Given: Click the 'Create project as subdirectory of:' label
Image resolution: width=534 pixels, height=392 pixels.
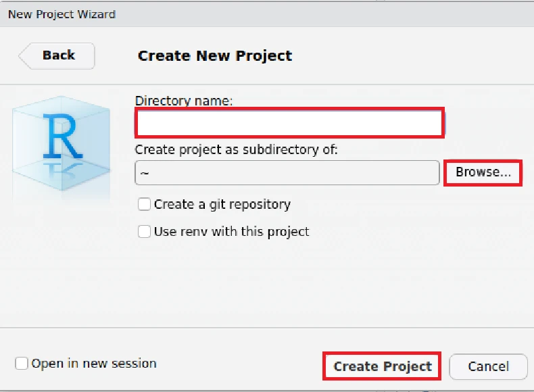Looking at the screenshot, I should (237, 149).
